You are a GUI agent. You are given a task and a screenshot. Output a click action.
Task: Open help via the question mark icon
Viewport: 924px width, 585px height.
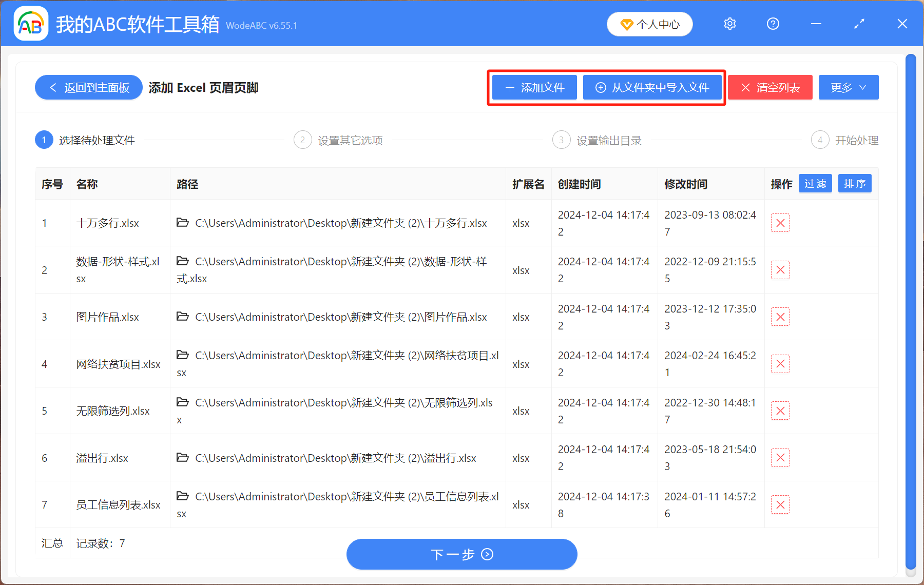click(x=773, y=24)
